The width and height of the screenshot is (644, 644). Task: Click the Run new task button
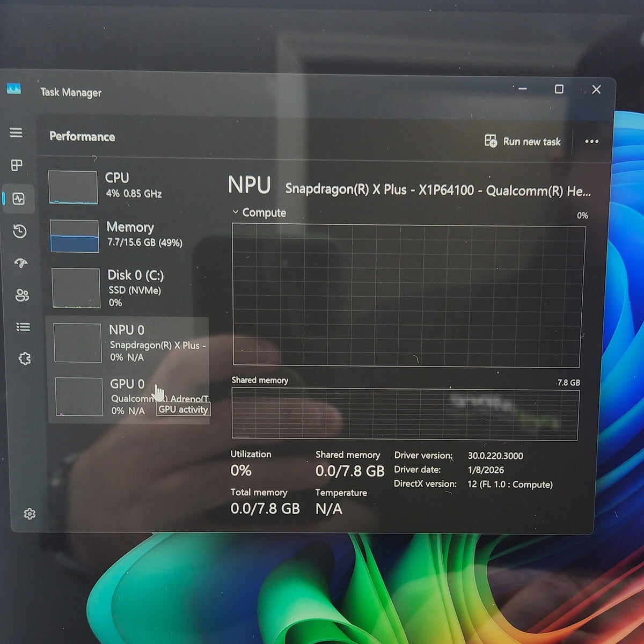tap(522, 141)
